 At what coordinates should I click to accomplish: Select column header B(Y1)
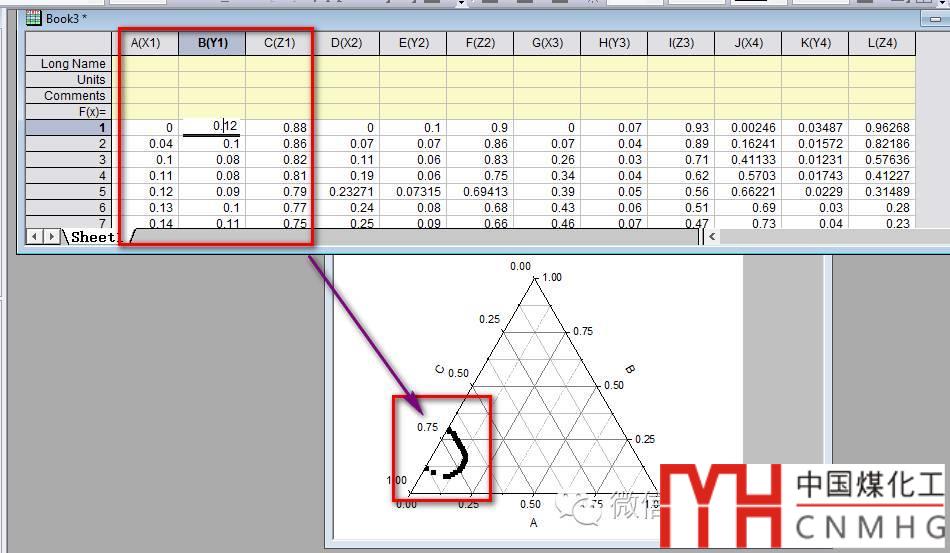(x=213, y=43)
